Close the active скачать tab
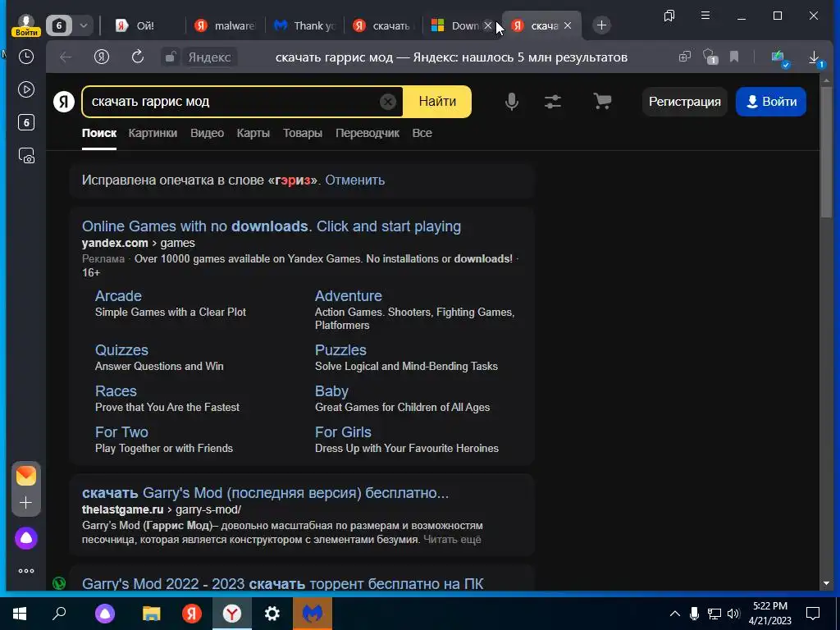This screenshot has height=630, width=840. coord(568,25)
